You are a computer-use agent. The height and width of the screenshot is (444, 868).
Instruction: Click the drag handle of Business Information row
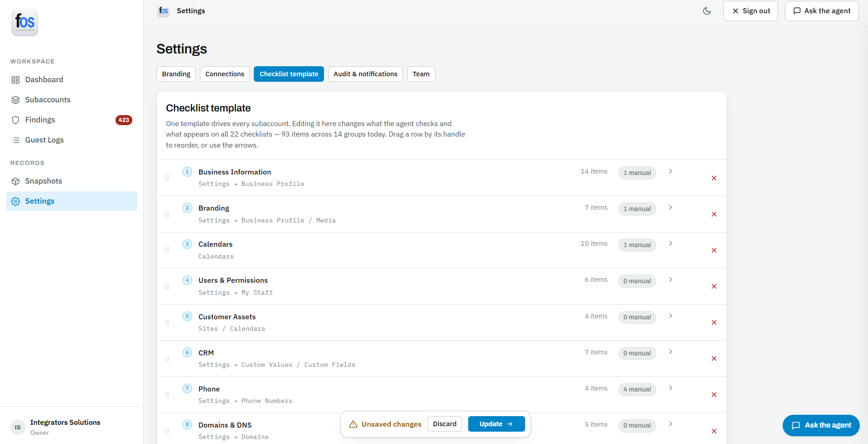point(167,178)
